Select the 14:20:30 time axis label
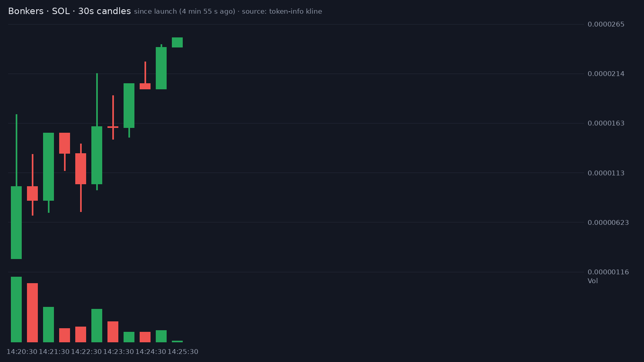644x362 pixels. [x=22, y=352]
